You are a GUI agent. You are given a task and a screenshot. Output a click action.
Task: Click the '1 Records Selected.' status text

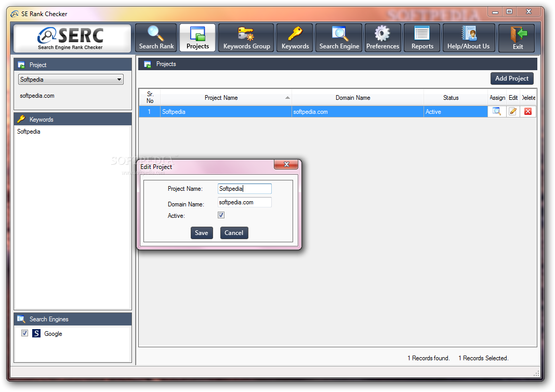tap(483, 358)
